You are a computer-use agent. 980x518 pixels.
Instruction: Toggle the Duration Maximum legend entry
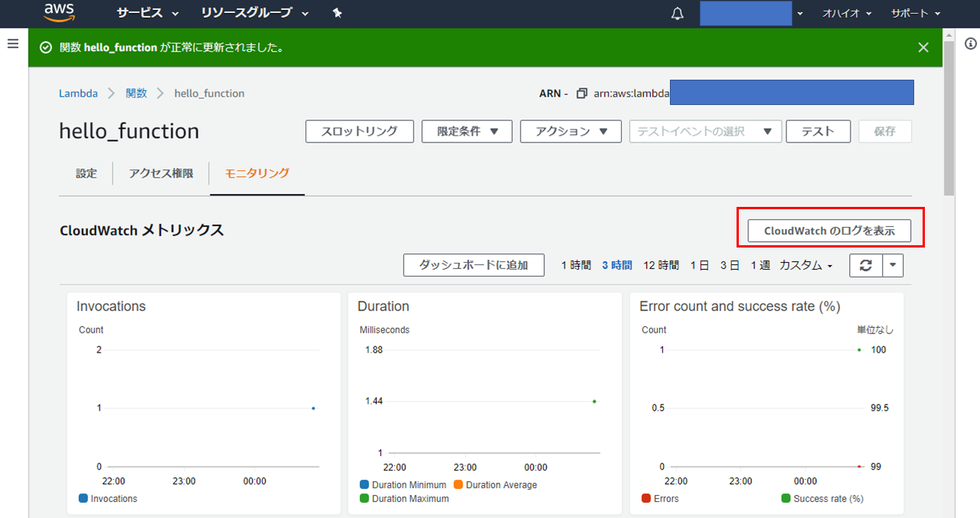pos(404,499)
